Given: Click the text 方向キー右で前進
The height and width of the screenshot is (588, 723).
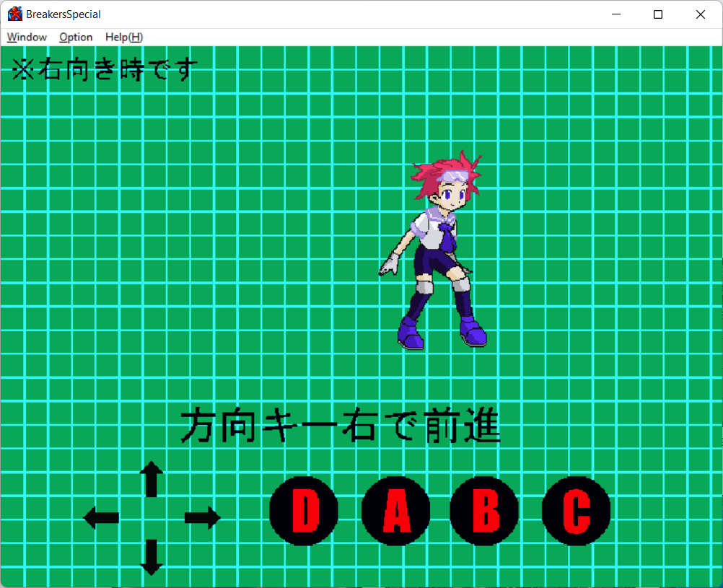Looking at the screenshot, I should (x=341, y=425).
